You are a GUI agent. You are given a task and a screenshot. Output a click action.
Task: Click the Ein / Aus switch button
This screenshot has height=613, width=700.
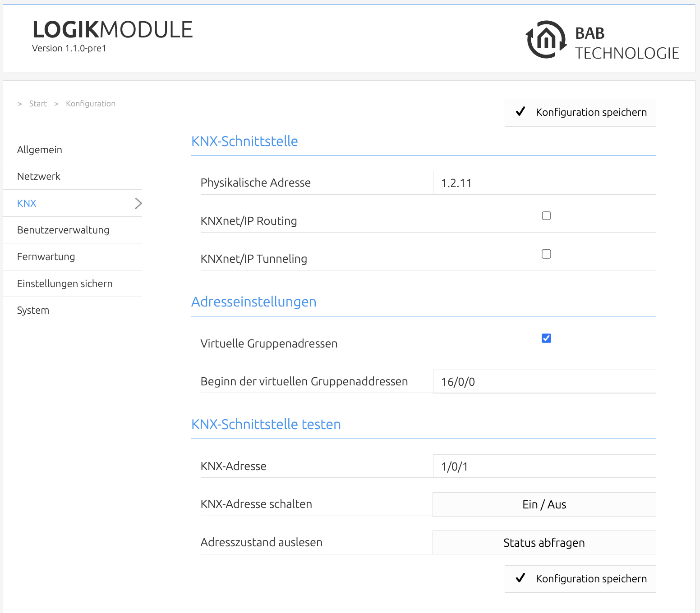pyautogui.click(x=544, y=504)
